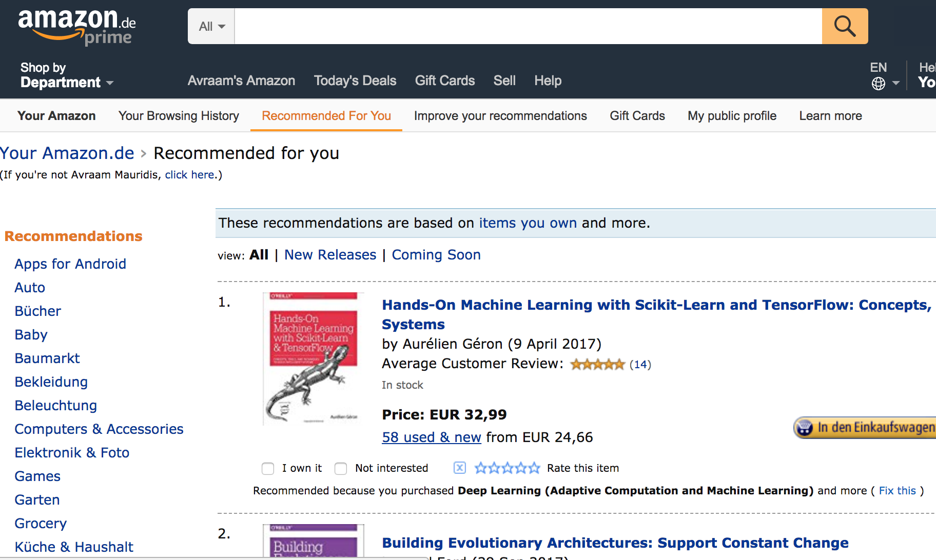The image size is (936, 560).
Task: Open the Sell page
Action: (504, 81)
